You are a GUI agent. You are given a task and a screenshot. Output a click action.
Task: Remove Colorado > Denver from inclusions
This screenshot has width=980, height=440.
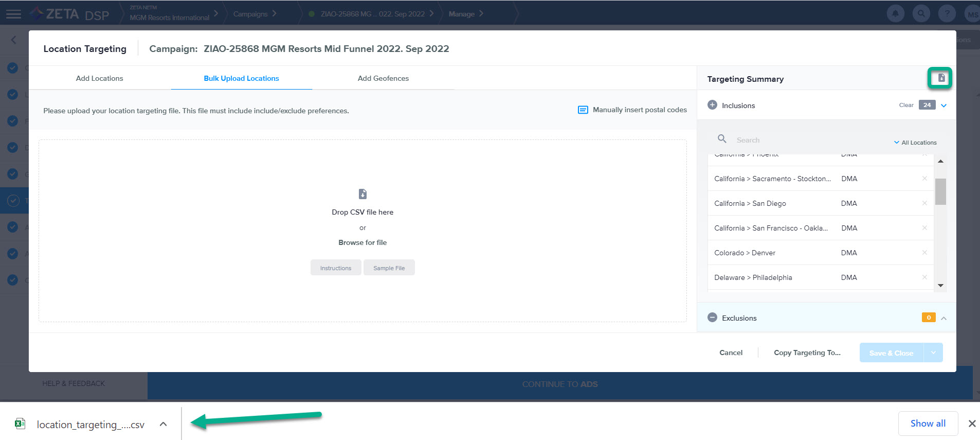pos(924,253)
